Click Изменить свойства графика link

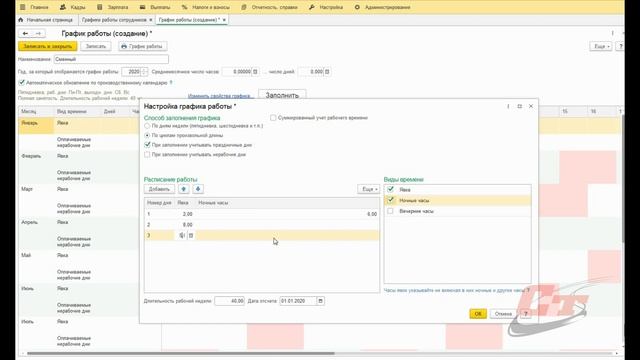[x=220, y=96]
